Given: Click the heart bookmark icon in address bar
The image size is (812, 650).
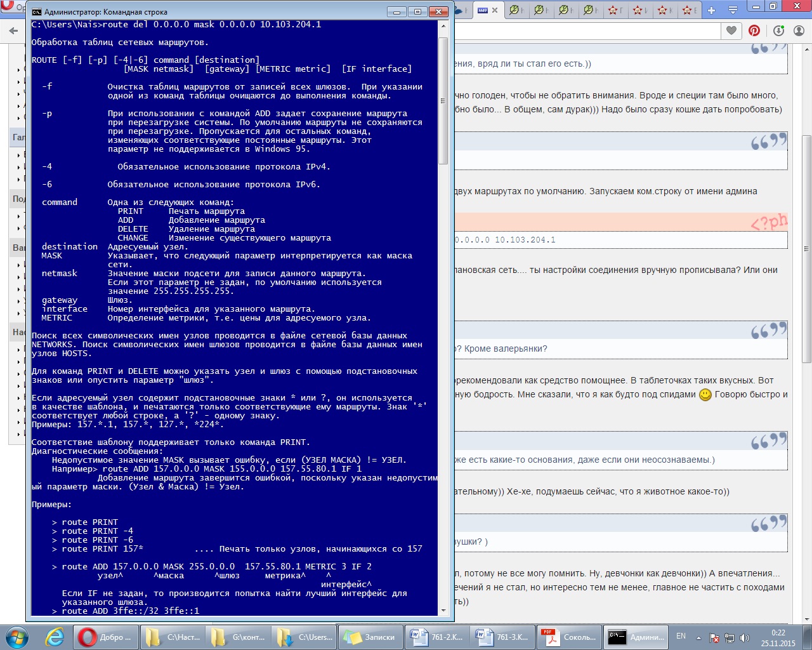Looking at the screenshot, I should (x=731, y=30).
